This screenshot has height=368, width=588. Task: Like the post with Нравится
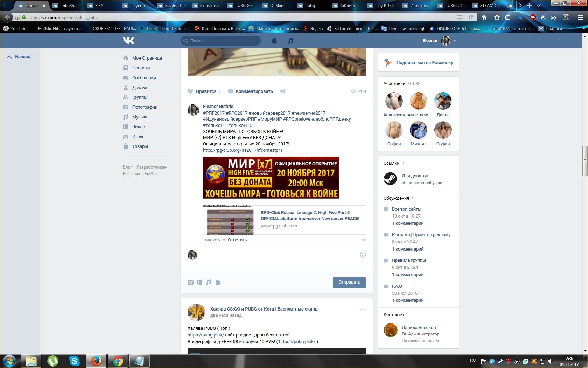click(x=204, y=91)
